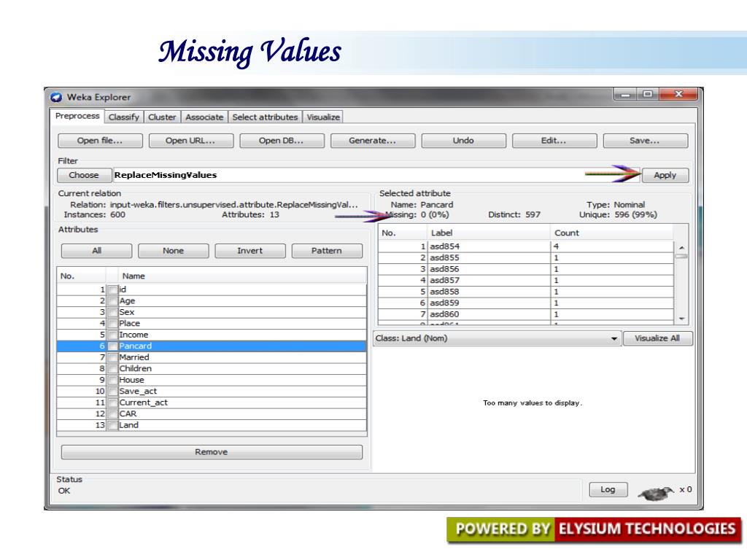
Task: Open the Log button
Action: (608, 489)
